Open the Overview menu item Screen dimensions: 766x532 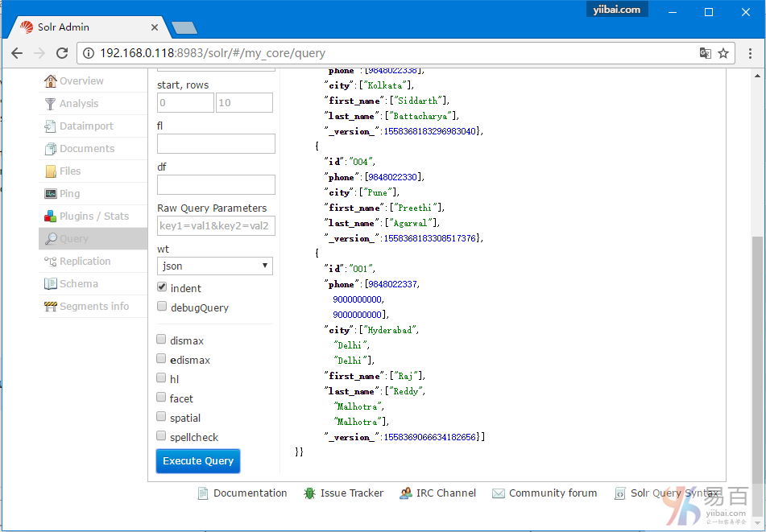(93, 81)
